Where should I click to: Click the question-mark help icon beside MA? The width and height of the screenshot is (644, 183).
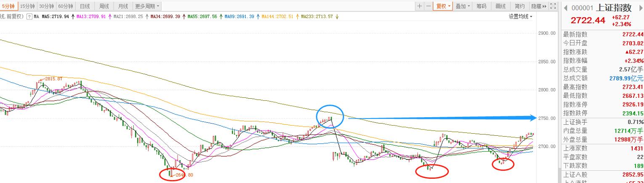point(29,16)
